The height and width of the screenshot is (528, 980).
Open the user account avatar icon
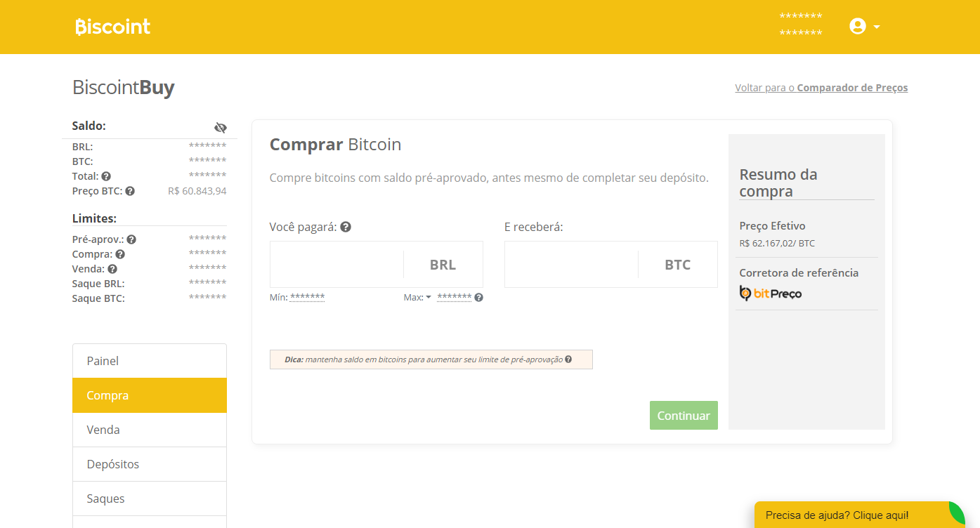click(857, 27)
